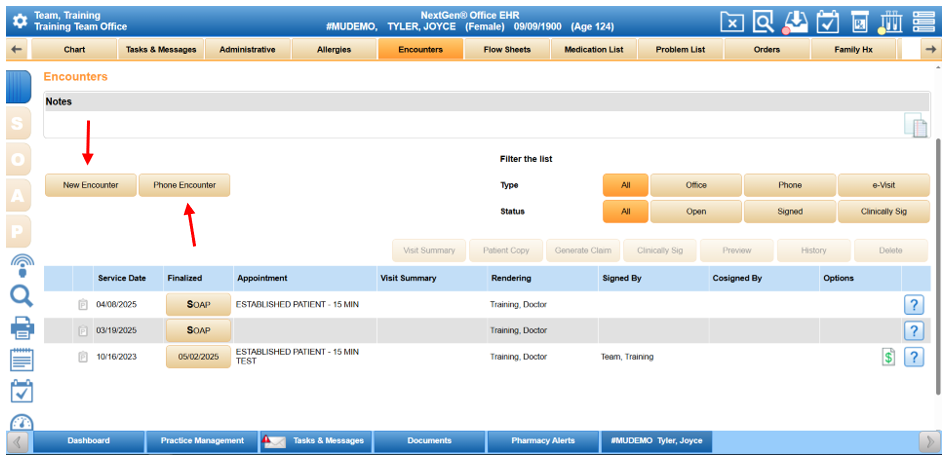The image size is (947, 461).
Task: Open help icon for 04/08/2025 encounter
Action: (914, 304)
